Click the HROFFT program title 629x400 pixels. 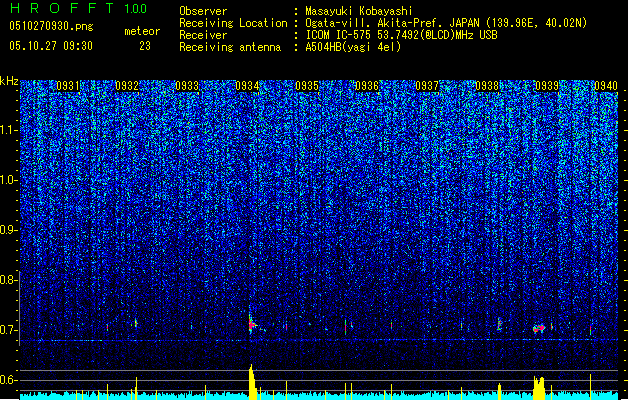[62, 8]
